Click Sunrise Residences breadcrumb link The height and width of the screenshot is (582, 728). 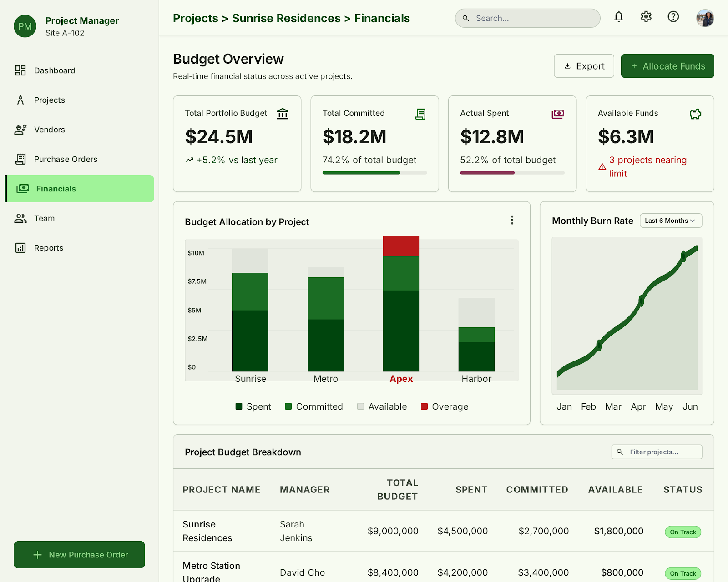[x=286, y=18]
